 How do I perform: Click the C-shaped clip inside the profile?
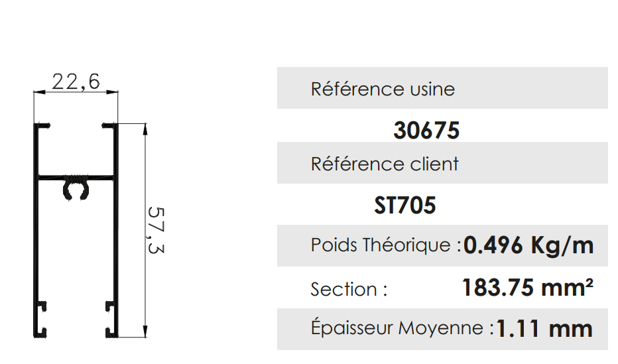pyautogui.click(x=75, y=190)
